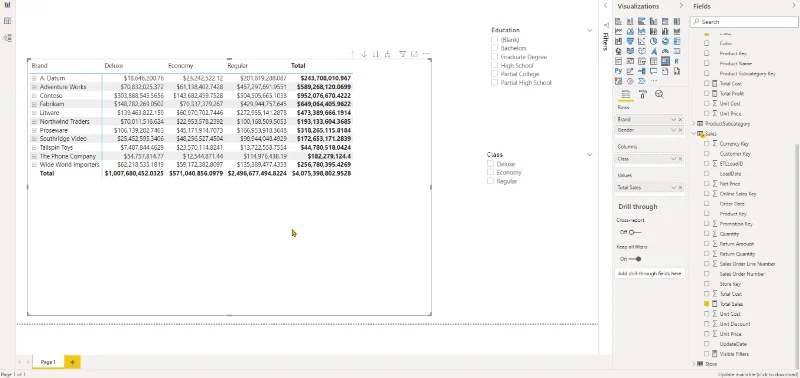Open the Analytics magnifier tab
The height and width of the screenshot is (378, 800).
pyautogui.click(x=659, y=94)
